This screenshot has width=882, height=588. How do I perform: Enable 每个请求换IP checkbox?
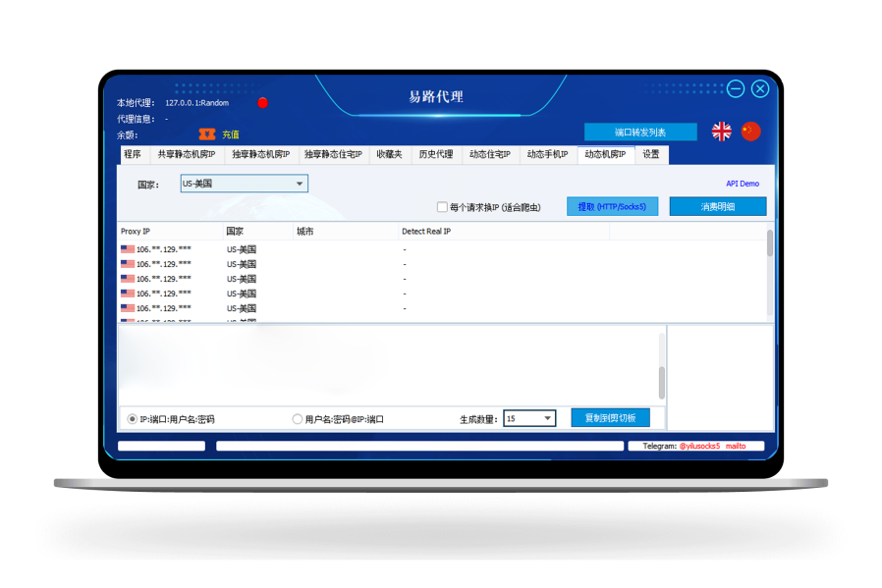442,207
